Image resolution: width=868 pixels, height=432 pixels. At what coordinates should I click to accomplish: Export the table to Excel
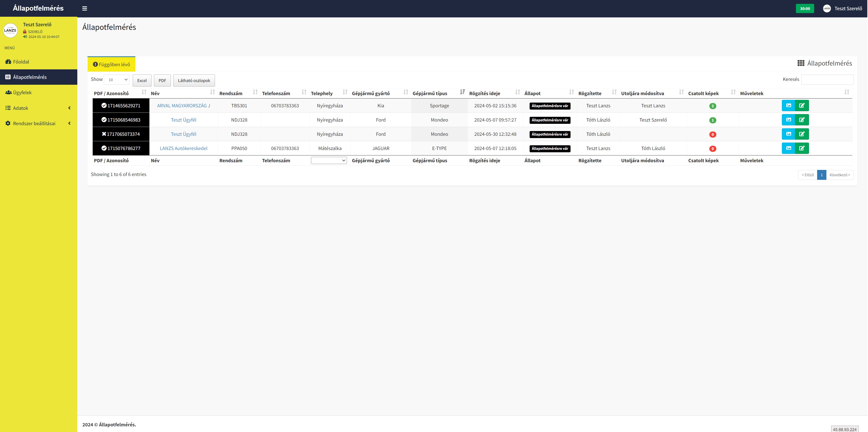click(x=142, y=80)
